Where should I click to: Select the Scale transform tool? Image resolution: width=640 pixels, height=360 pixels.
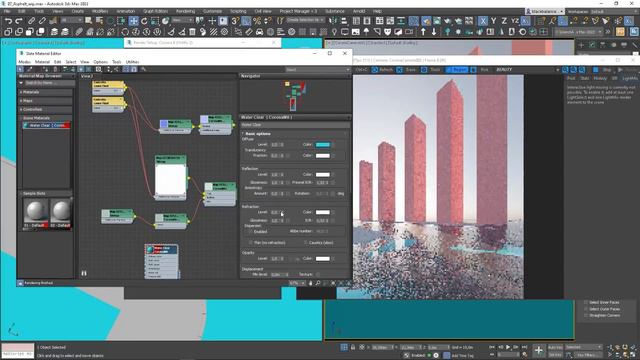(155, 21)
